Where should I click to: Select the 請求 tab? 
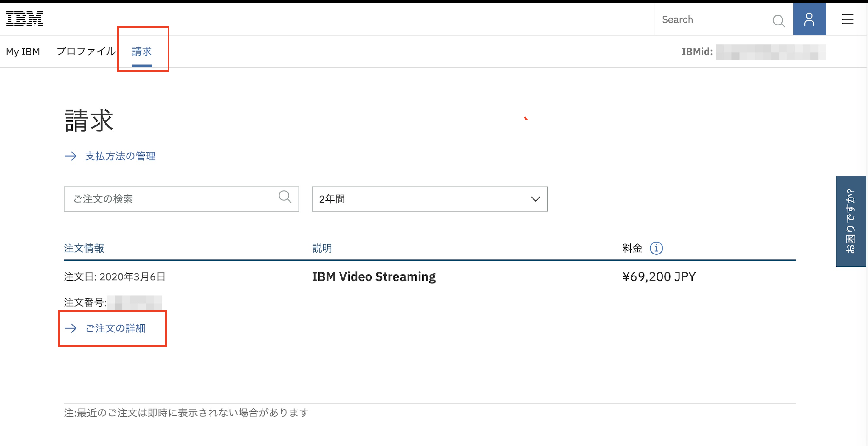142,52
